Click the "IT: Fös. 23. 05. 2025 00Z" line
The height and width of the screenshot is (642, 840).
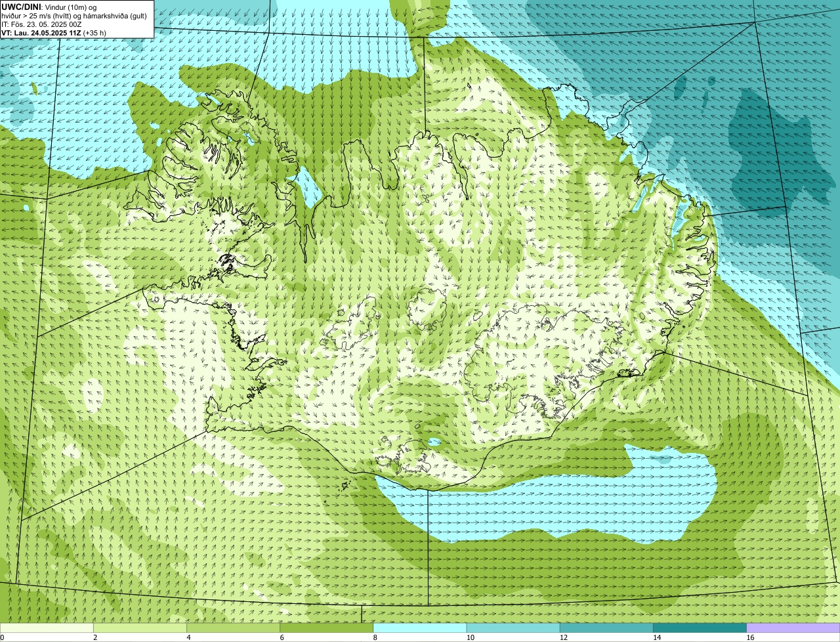point(41,24)
